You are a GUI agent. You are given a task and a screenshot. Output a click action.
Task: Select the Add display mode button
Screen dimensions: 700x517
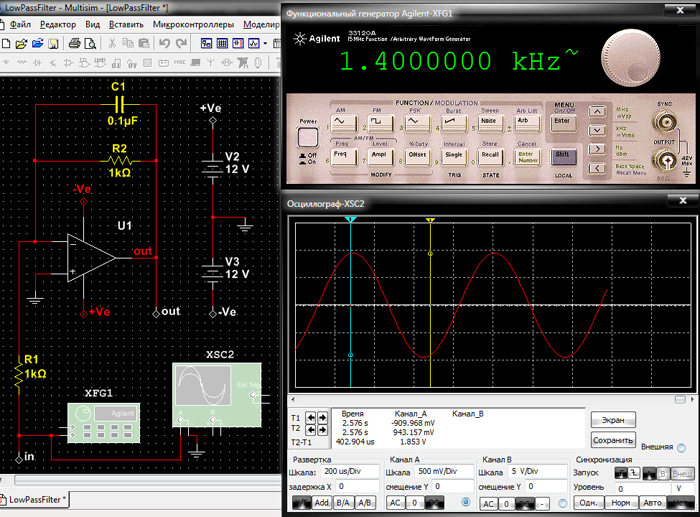[x=321, y=503]
